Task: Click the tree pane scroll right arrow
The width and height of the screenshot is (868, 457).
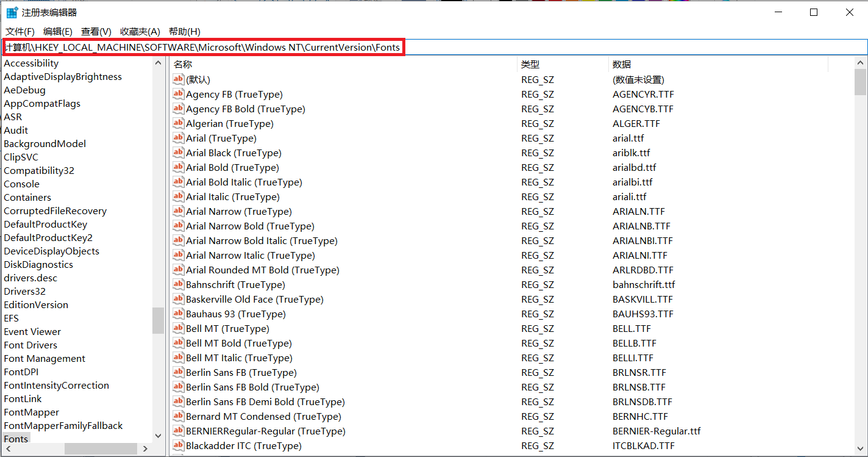Action: point(146,448)
